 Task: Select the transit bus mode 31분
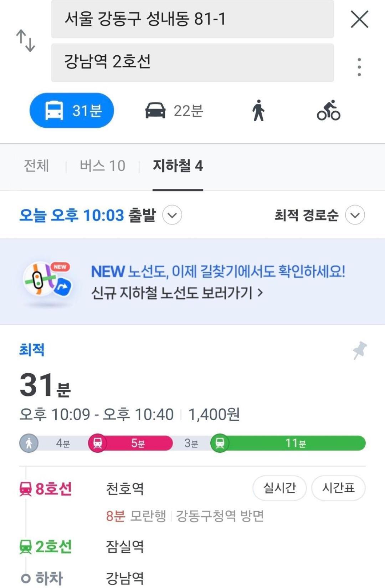click(x=72, y=111)
